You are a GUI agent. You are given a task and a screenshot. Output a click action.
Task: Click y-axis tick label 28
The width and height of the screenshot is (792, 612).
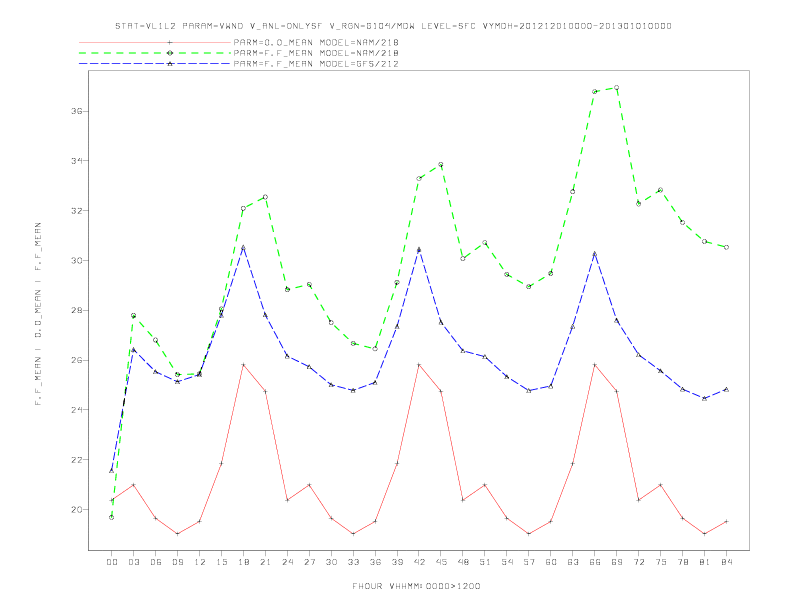point(77,311)
